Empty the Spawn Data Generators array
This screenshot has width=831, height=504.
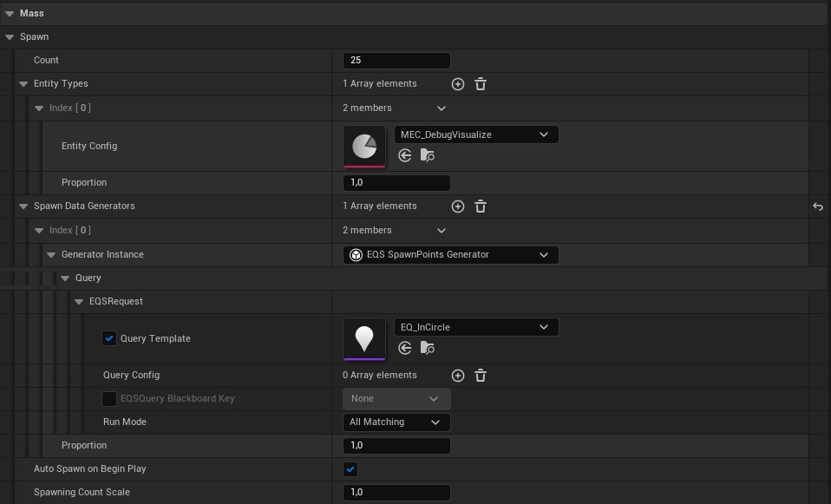[x=481, y=206]
